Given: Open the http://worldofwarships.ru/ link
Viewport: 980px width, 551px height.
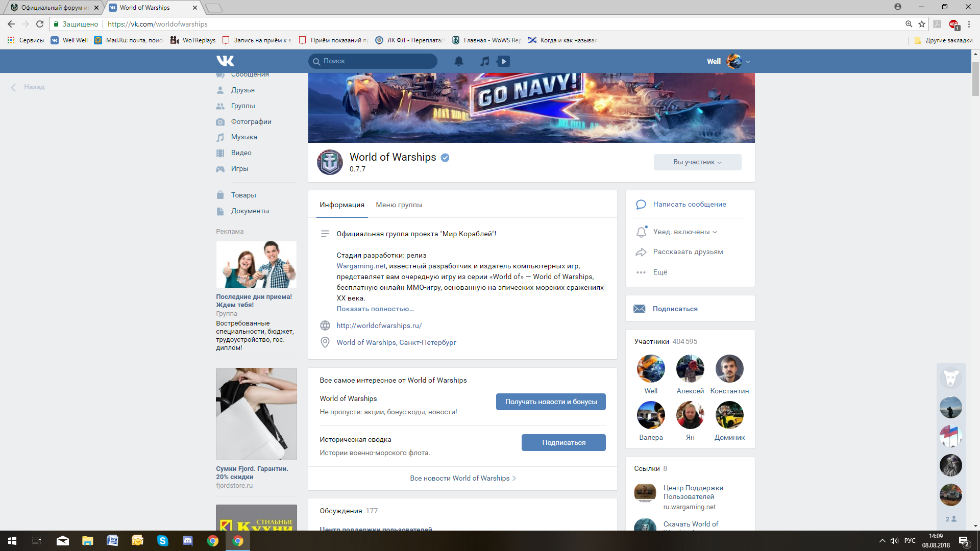Looking at the screenshot, I should click(379, 326).
